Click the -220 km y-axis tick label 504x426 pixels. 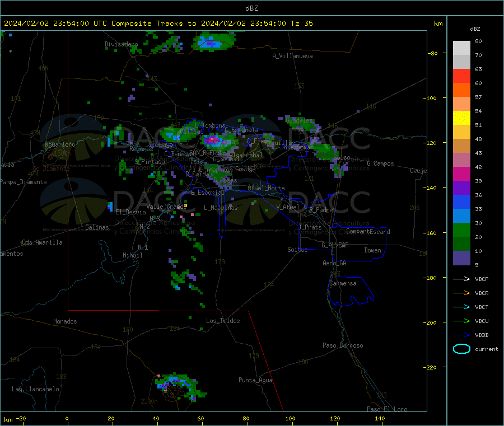(431, 367)
